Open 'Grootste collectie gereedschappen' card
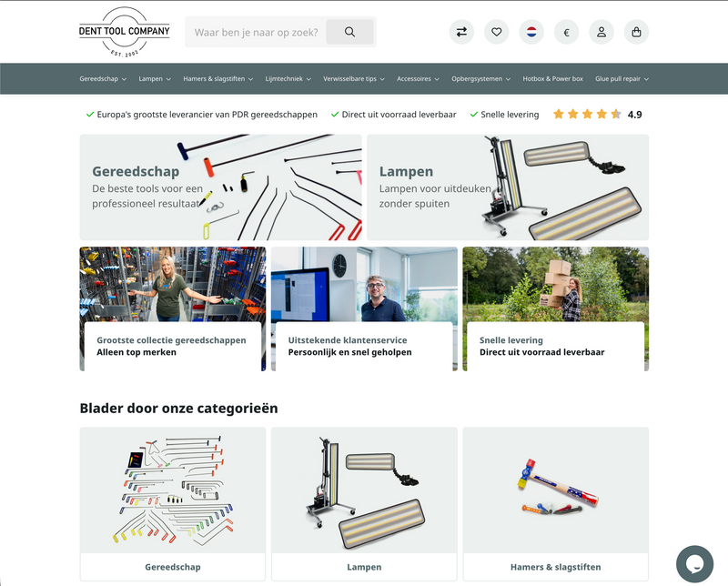 coord(173,308)
